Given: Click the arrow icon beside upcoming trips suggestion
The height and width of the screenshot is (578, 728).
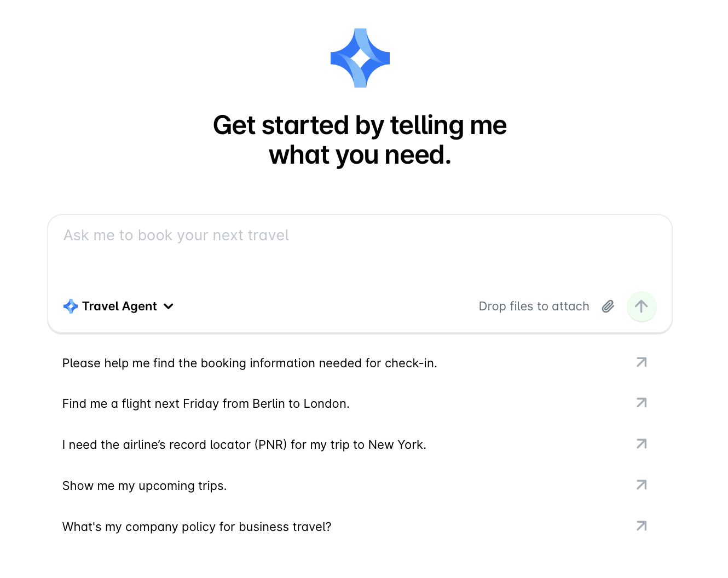Looking at the screenshot, I should tap(641, 485).
